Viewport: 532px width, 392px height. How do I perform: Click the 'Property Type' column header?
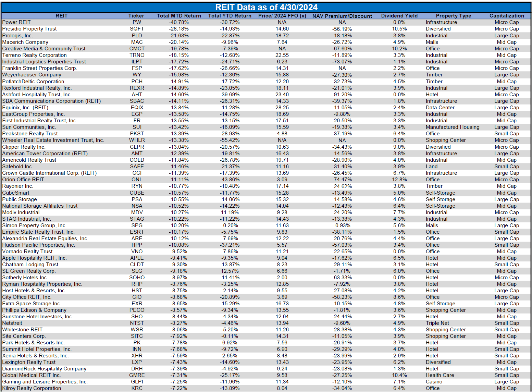[x=454, y=16]
